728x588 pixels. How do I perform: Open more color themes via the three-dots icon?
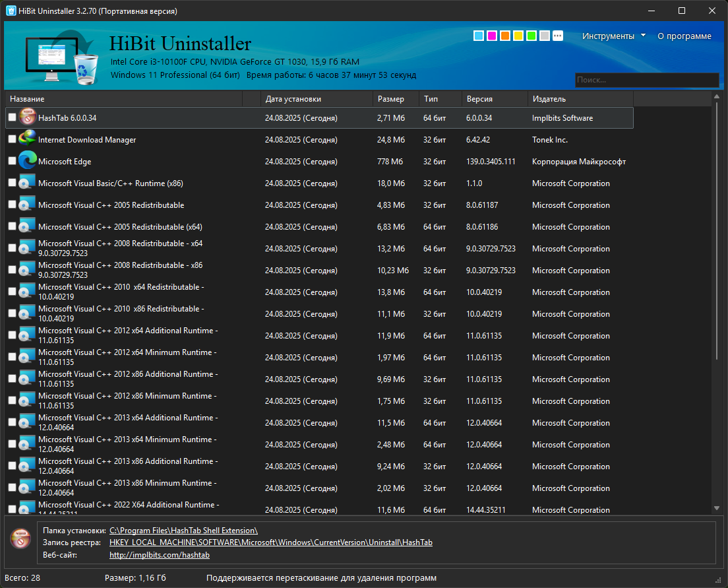point(558,36)
